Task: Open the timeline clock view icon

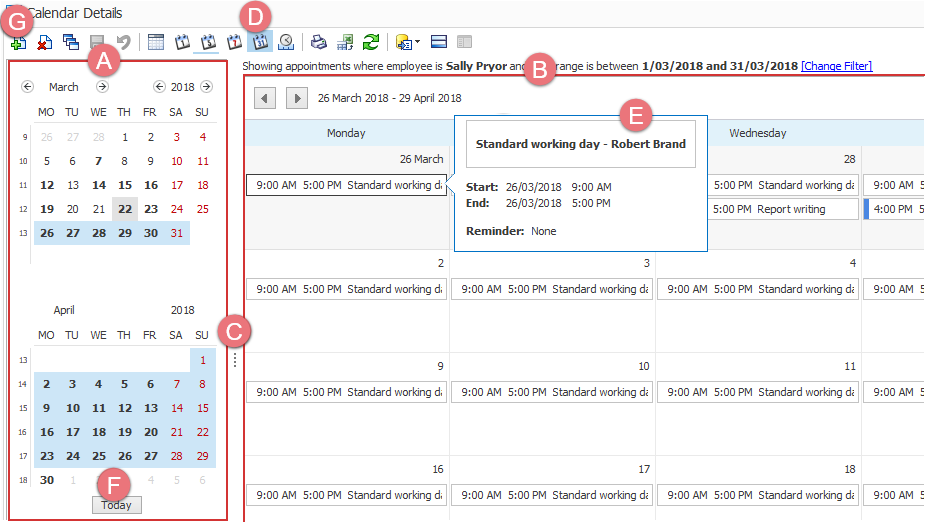Action: click(x=286, y=42)
